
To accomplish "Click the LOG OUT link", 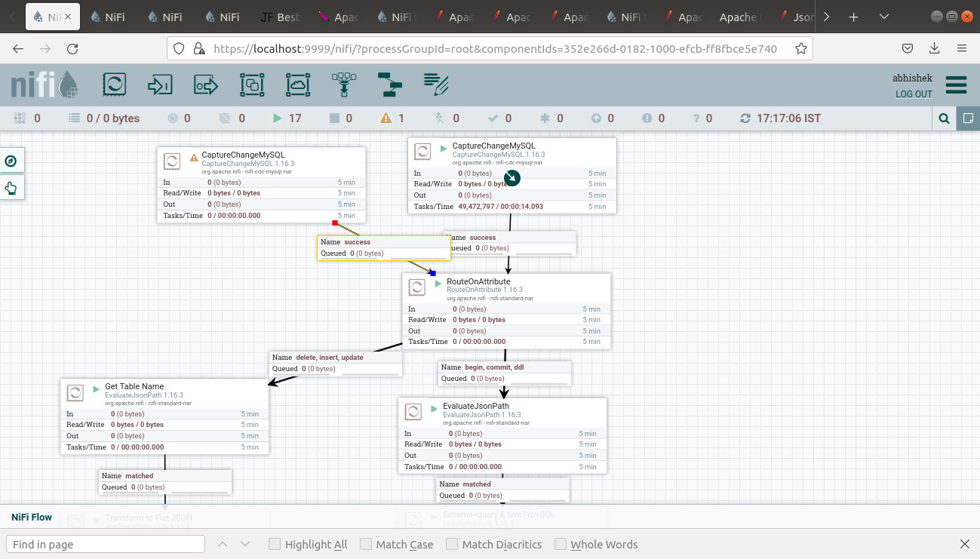I will (x=913, y=94).
